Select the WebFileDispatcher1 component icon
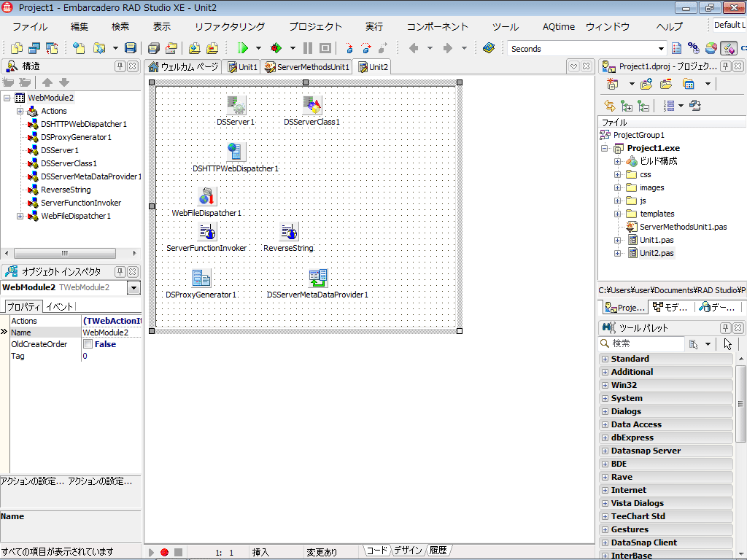 tap(206, 196)
